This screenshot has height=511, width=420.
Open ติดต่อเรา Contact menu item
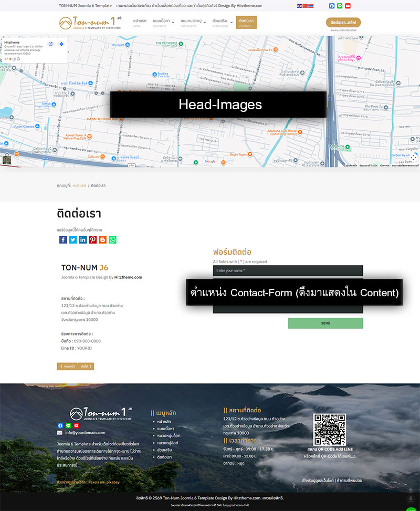(246, 22)
